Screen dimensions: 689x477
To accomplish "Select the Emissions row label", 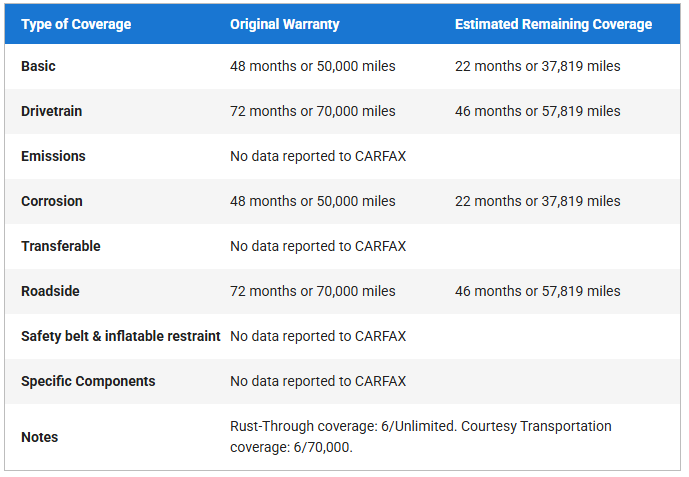I will point(53,156).
